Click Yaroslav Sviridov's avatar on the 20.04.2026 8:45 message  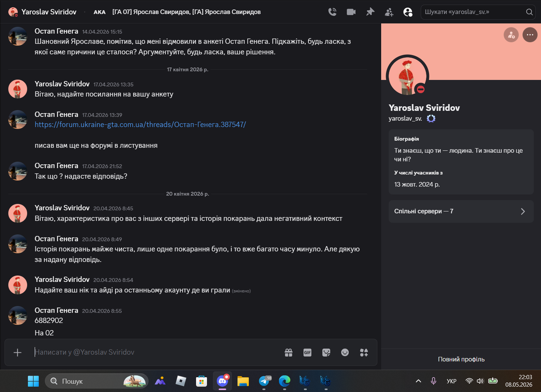tap(18, 213)
